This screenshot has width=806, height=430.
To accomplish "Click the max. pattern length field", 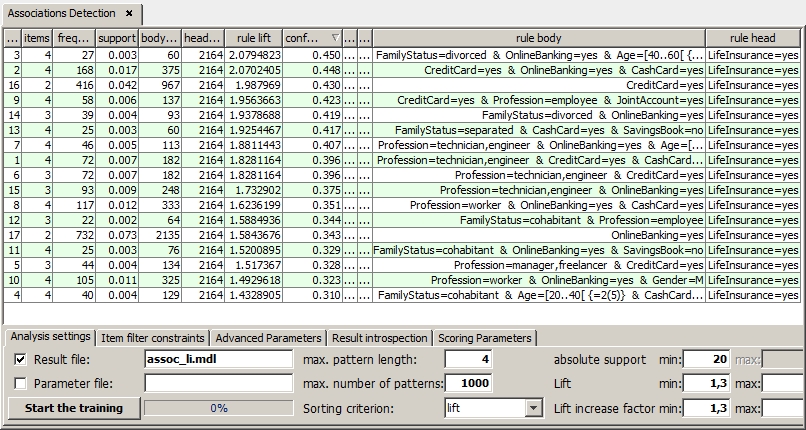I will (468, 359).
